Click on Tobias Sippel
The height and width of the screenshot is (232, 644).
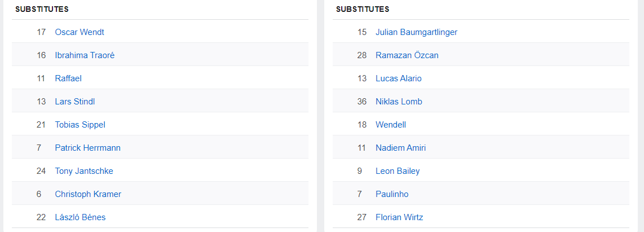pos(80,125)
